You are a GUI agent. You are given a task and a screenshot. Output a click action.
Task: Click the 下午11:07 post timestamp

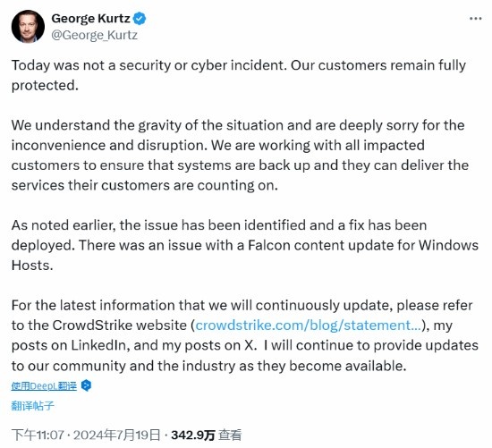tap(38, 435)
